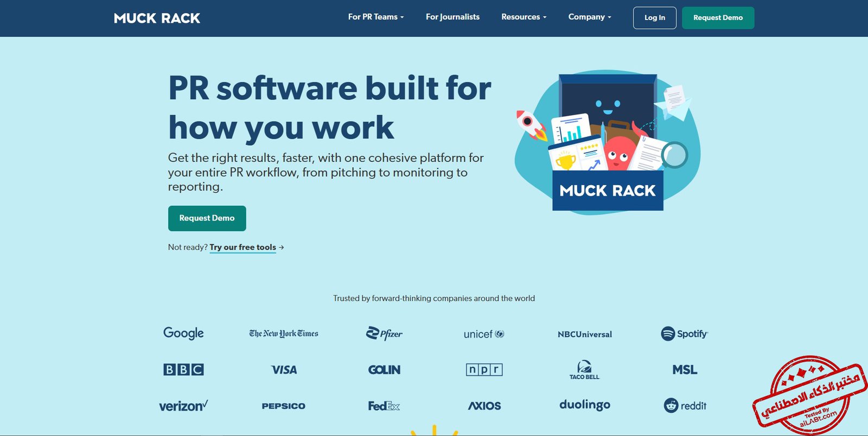
Task: Open the Company dropdown menu
Action: (x=589, y=17)
